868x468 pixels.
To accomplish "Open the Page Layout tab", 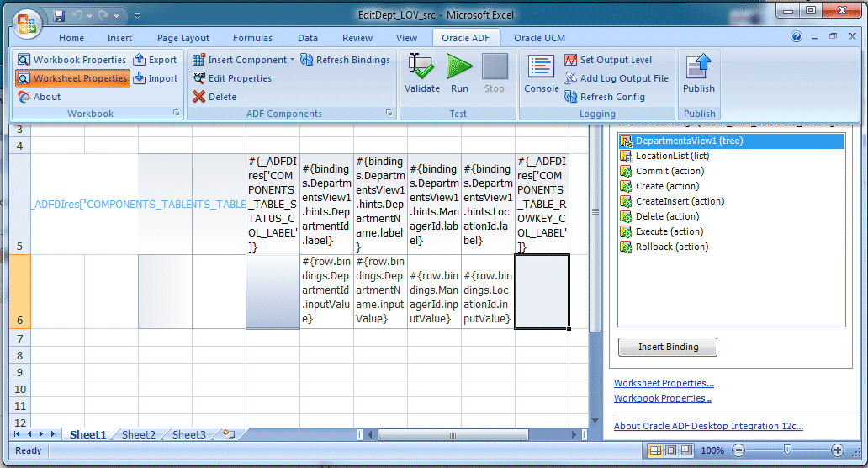I will point(183,38).
